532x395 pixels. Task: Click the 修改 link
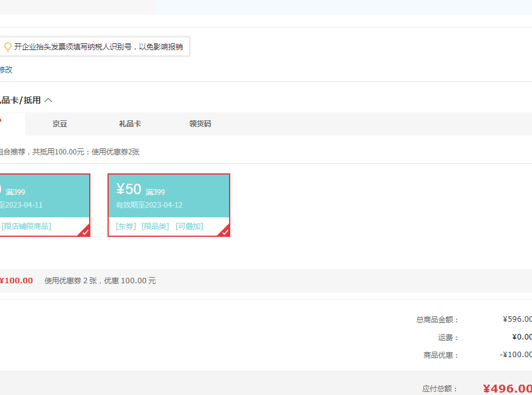[6, 70]
